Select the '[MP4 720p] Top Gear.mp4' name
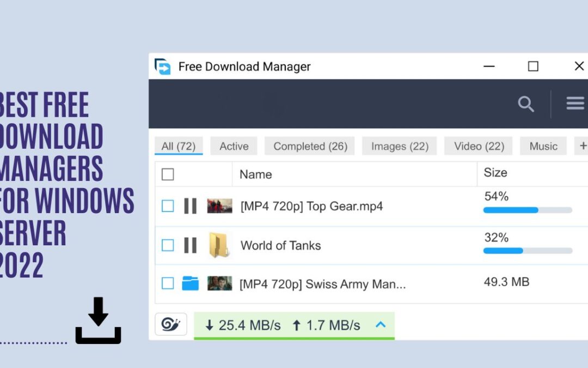588x368 pixels. (311, 206)
